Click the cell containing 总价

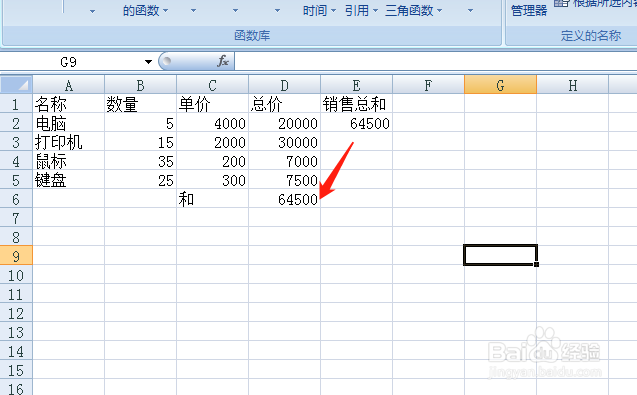284,104
